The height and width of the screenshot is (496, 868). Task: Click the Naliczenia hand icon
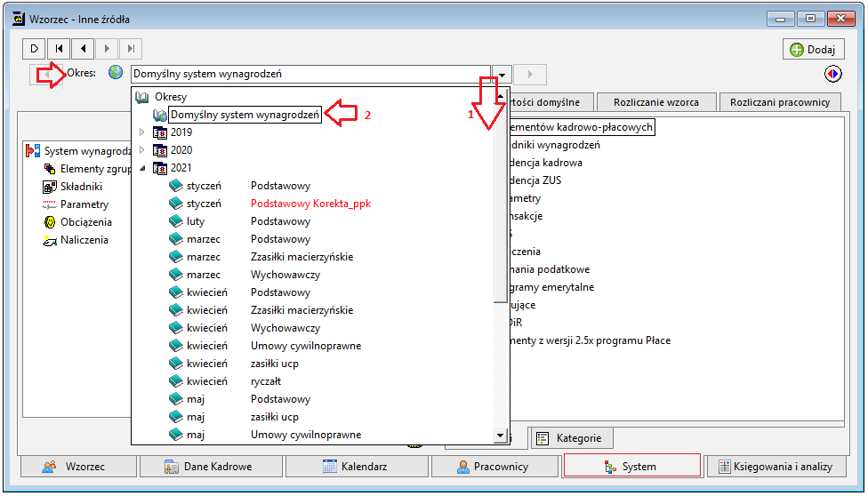(x=50, y=240)
